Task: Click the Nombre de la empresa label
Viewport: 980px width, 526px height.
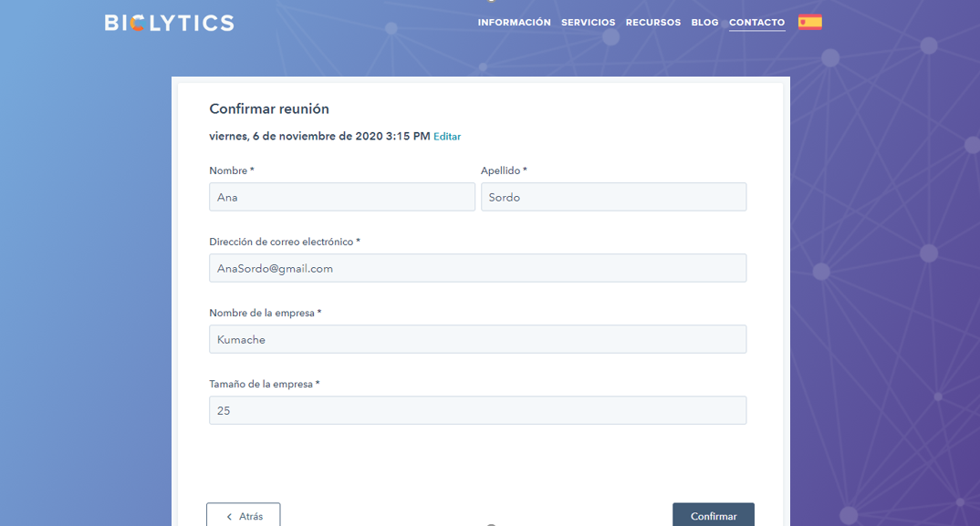Action: (x=265, y=313)
